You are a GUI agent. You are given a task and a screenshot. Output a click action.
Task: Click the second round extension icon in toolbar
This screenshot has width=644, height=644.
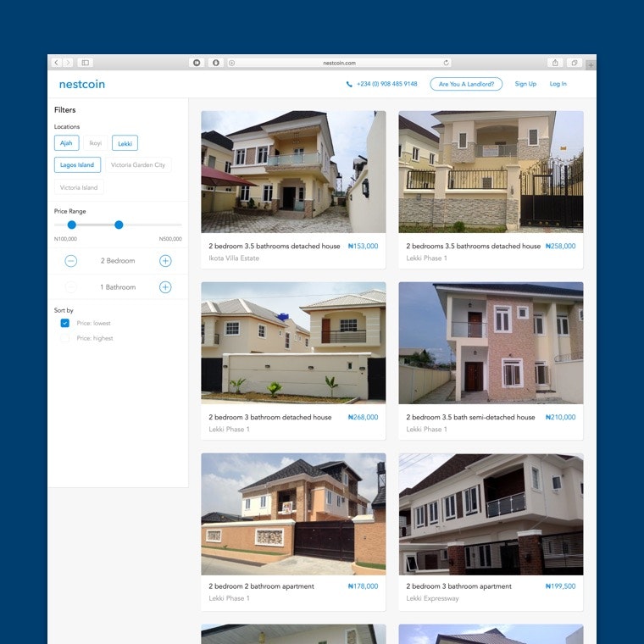tap(215, 63)
